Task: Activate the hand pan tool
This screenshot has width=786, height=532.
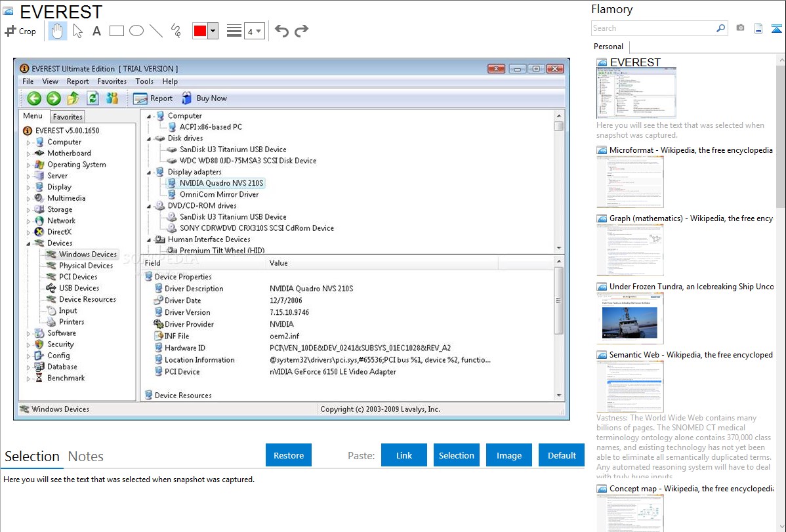Action: (58, 31)
